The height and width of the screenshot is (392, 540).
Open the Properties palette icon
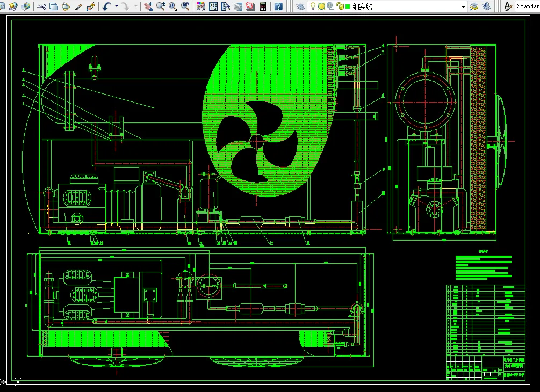[x=201, y=6]
